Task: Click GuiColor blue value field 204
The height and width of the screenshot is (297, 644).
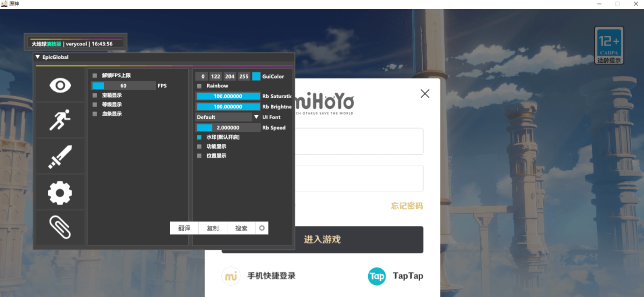Action: (230, 76)
